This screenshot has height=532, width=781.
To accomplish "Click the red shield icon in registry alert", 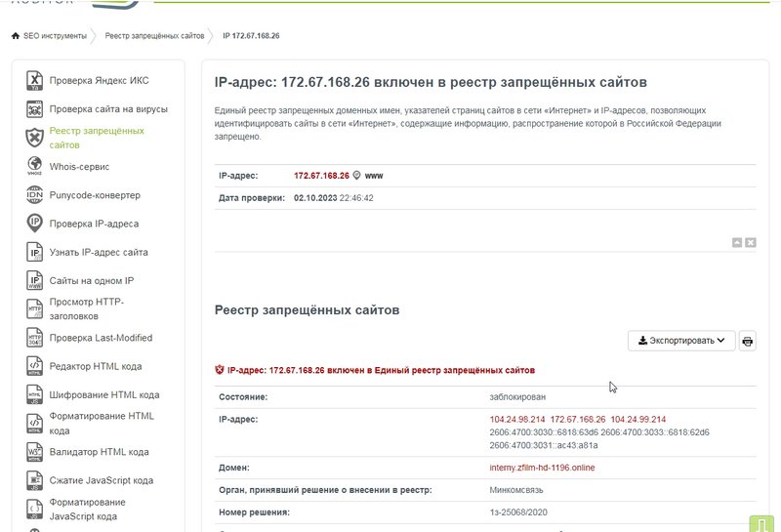I will click(219, 370).
